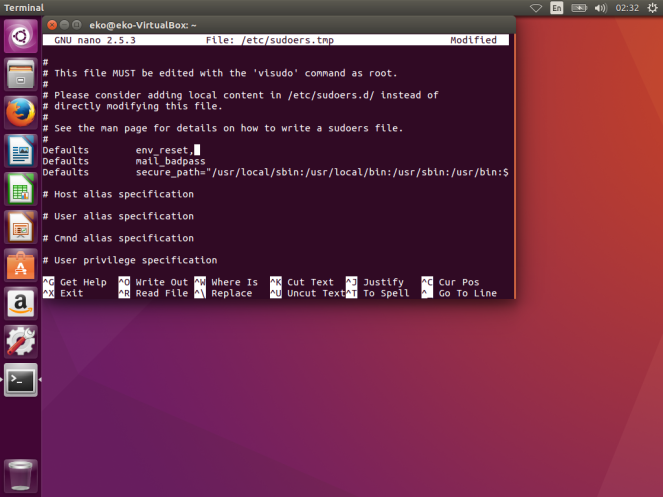The height and width of the screenshot is (497, 663).
Task: Click the line about the visudo command
Action: (x=220, y=73)
